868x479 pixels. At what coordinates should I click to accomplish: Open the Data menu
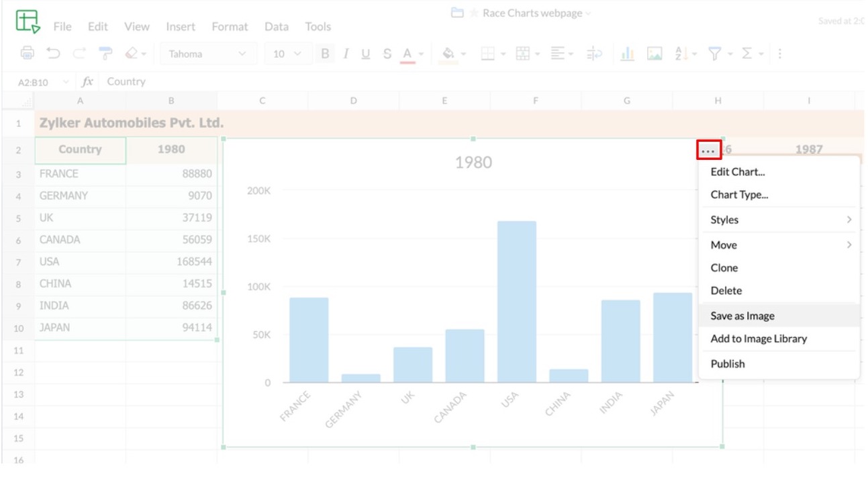point(276,27)
